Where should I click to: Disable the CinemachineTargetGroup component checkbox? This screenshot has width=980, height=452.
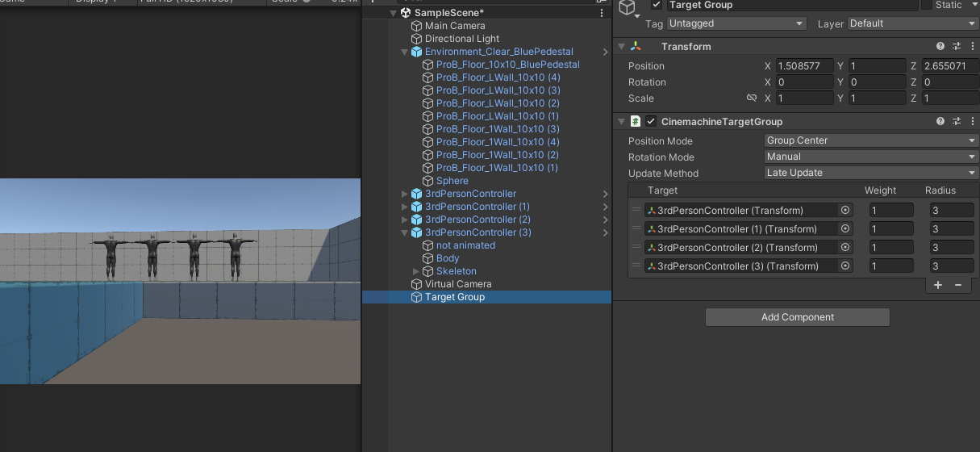[x=651, y=121]
